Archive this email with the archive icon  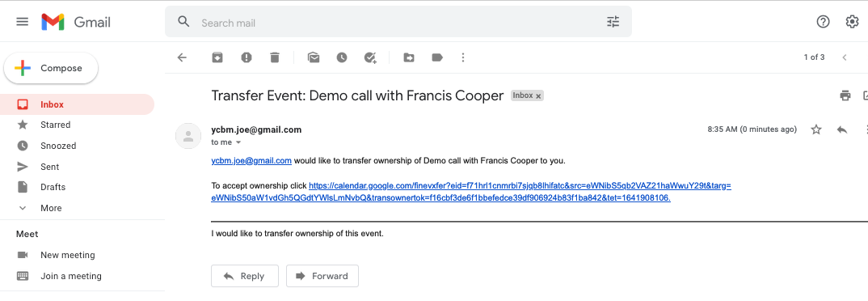click(x=217, y=57)
